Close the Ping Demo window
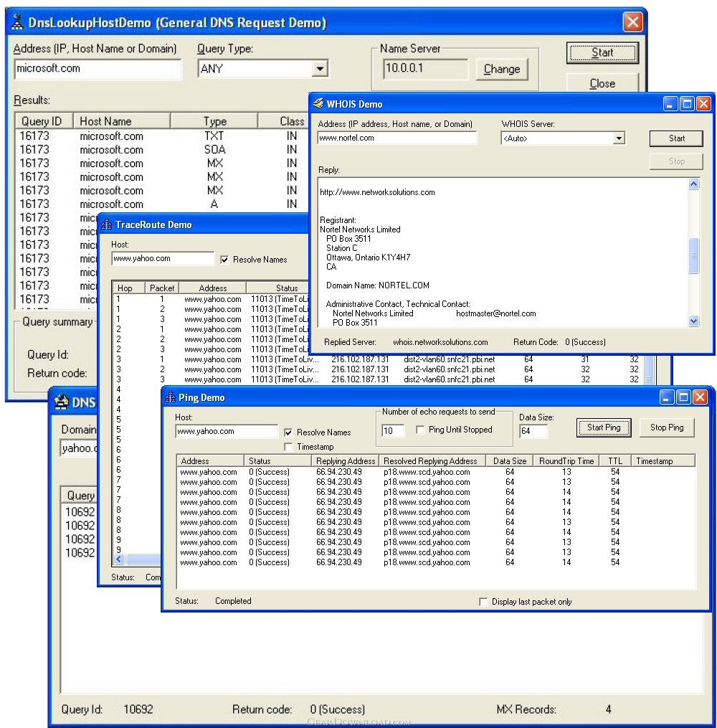The height and width of the screenshot is (728, 717). (700, 397)
